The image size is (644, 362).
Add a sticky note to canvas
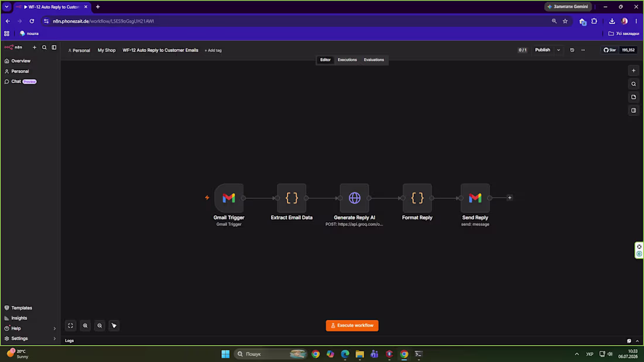click(633, 97)
